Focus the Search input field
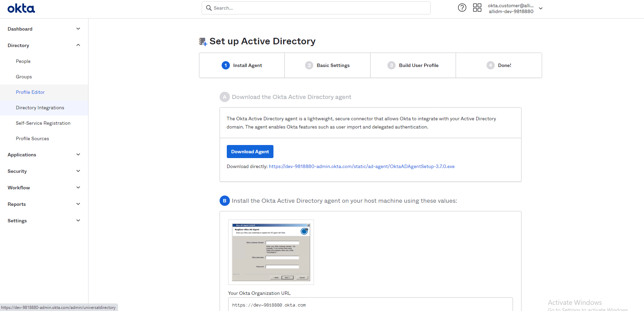The height and width of the screenshot is (311, 644). coord(316,8)
